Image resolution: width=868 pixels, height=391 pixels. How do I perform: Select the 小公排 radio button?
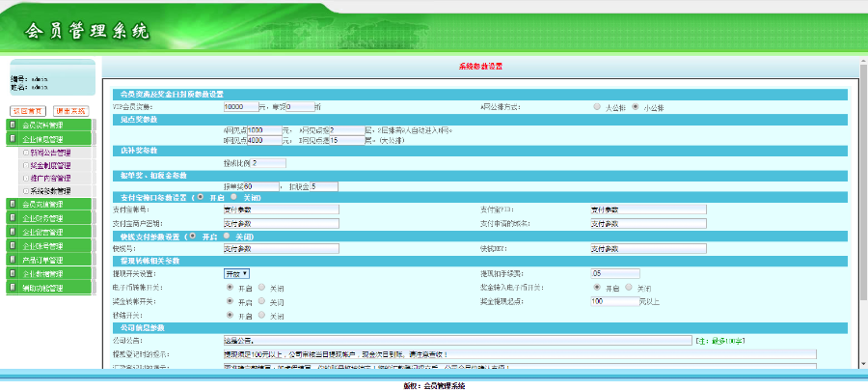[x=636, y=106]
